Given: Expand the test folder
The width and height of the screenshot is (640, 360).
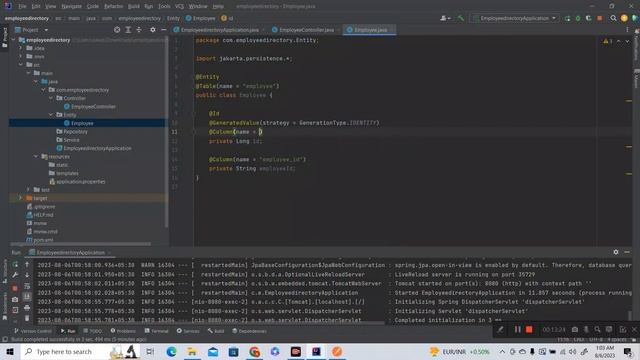Looking at the screenshot, I should click(x=29, y=190).
